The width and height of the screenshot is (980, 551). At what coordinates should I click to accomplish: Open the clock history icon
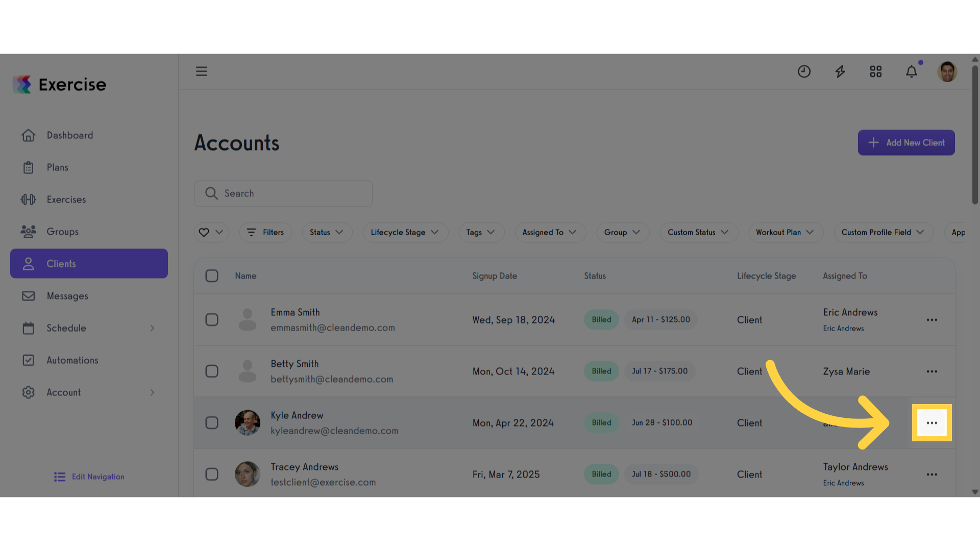pyautogui.click(x=804, y=71)
